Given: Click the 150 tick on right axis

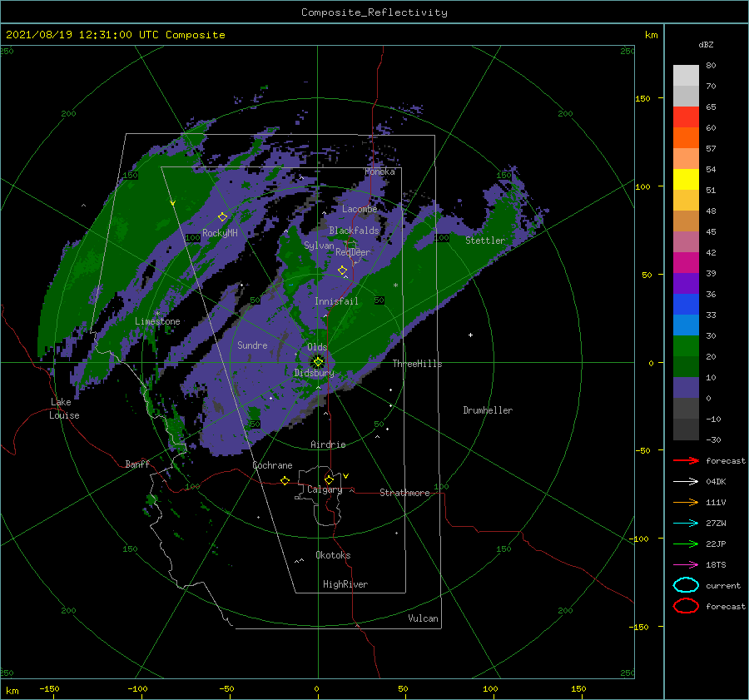Looking at the screenshot, I should click(642, 98).
